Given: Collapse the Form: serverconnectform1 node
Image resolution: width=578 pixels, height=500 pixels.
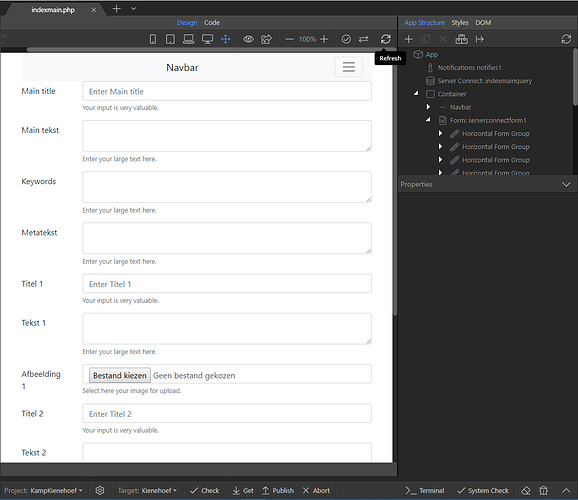Looking at the screenshot, I should (428, 119).
